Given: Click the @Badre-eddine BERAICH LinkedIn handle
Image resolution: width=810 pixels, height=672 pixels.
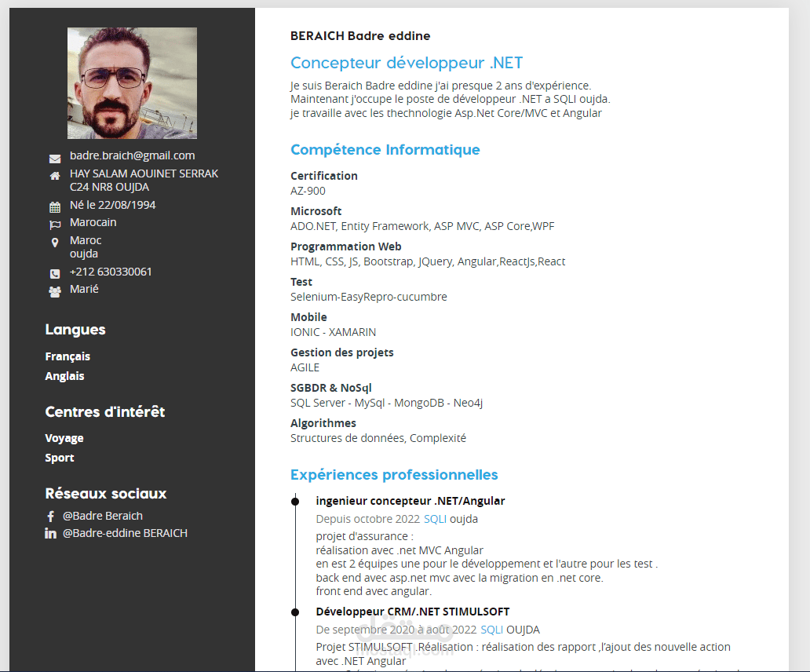Looking at the screenshot, I should [125, 533].
